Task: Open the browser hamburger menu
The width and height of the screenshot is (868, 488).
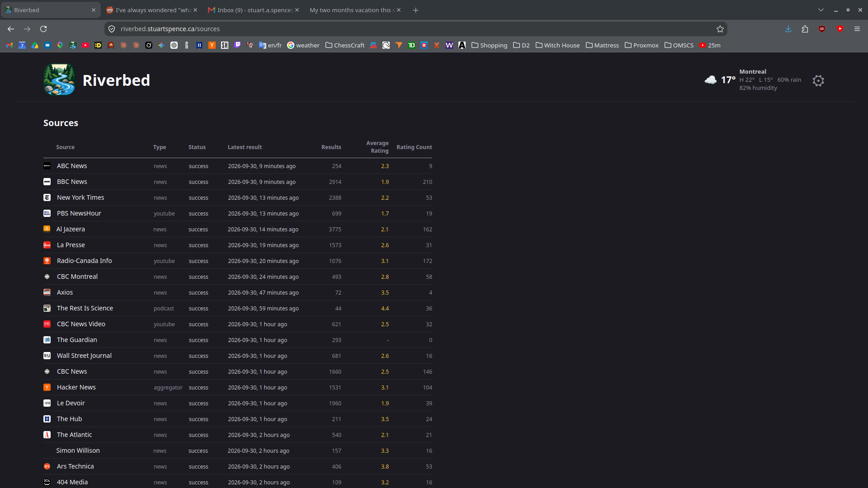Action: point(857,29)
